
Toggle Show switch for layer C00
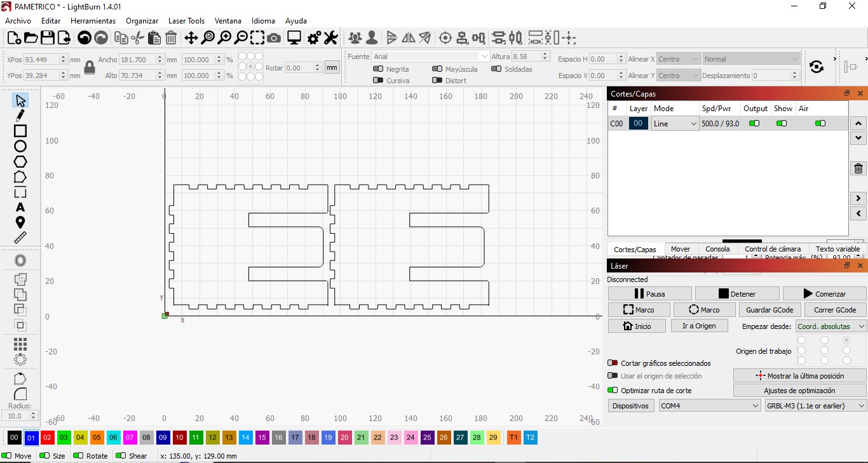[782, 124]
